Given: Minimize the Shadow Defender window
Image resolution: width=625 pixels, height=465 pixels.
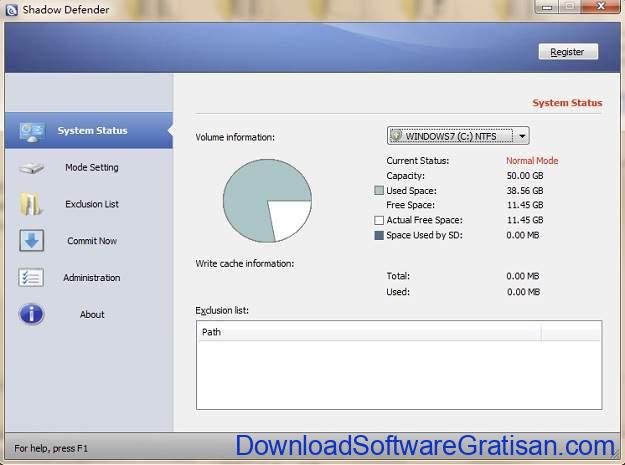Looking at the screenshot, I should pyautogui.click(x=547, y=7).
